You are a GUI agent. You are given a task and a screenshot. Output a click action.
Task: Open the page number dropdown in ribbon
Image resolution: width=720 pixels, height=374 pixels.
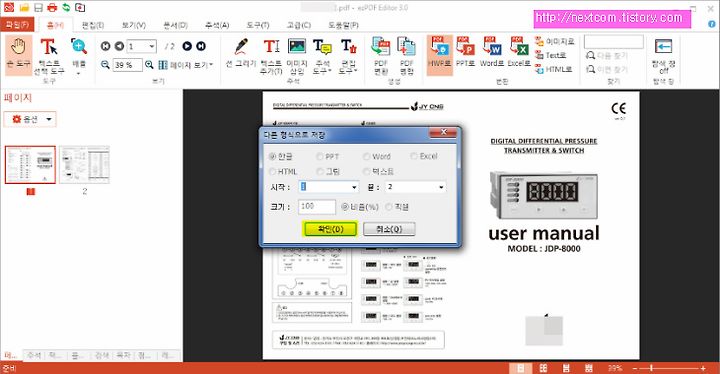[152, 46]
